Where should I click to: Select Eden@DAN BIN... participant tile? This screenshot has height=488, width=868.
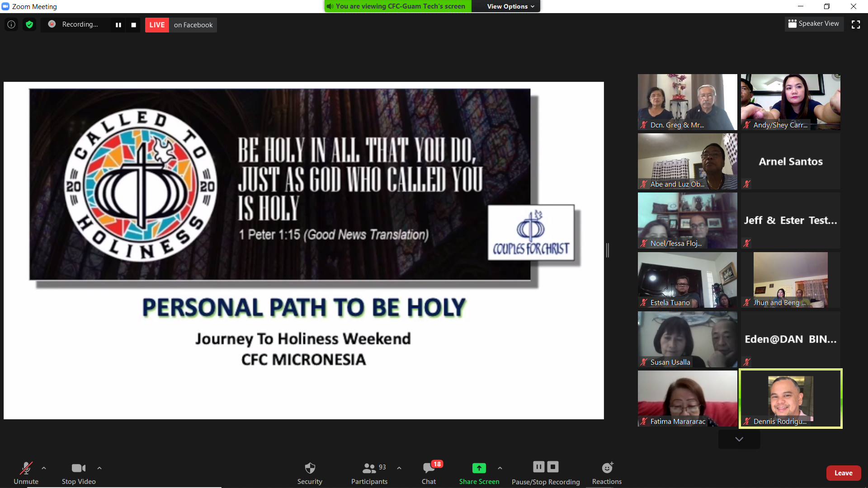pos(790,339)
